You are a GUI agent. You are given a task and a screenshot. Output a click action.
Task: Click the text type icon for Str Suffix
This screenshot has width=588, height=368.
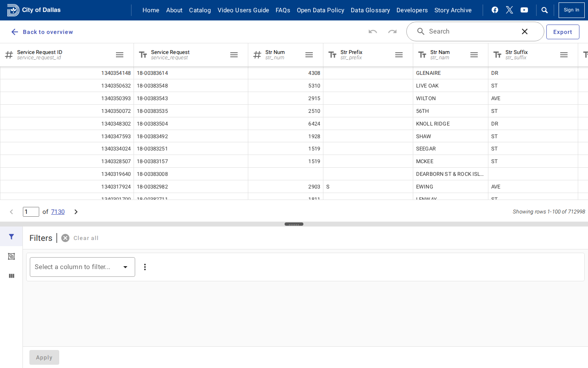pyautogui.click(x=497, y=55)
